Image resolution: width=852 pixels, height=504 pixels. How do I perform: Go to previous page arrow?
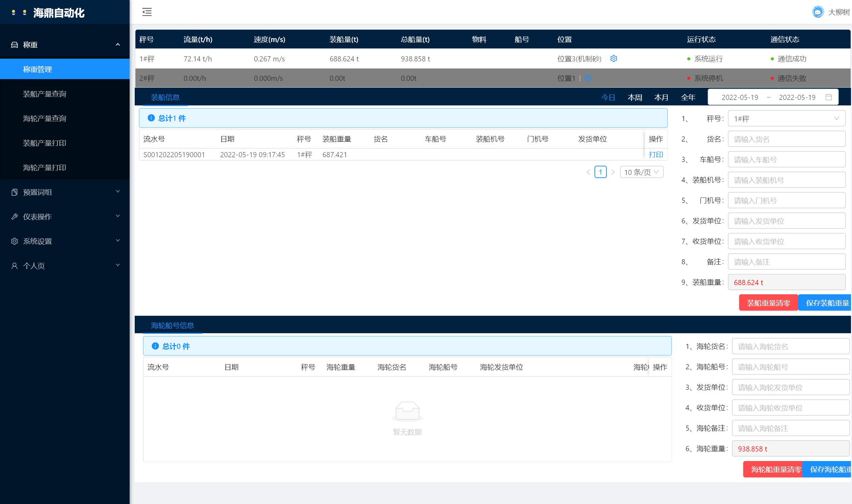pos(588,172)
